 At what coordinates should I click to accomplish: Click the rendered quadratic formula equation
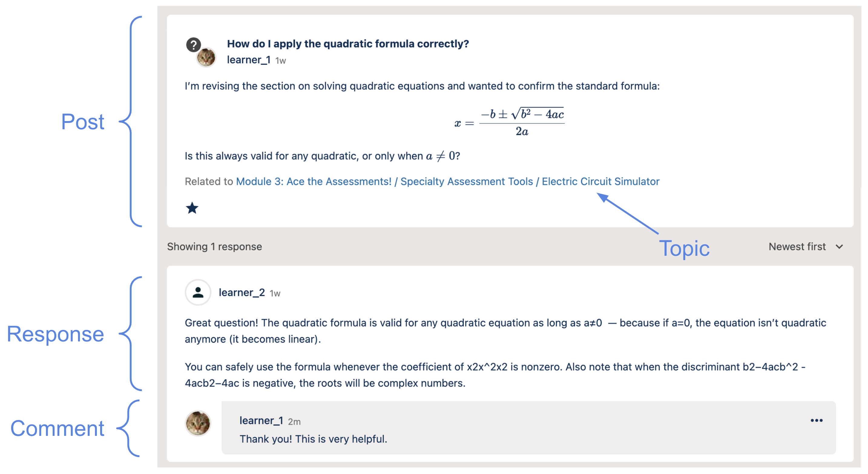[x=509, y=122]
